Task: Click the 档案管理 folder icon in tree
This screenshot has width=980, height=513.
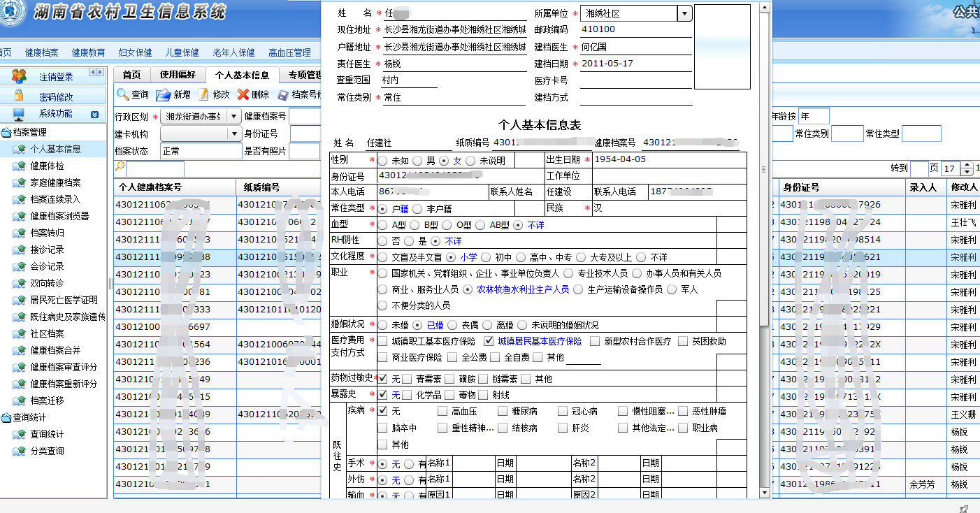Action: (x=6, y=132)
